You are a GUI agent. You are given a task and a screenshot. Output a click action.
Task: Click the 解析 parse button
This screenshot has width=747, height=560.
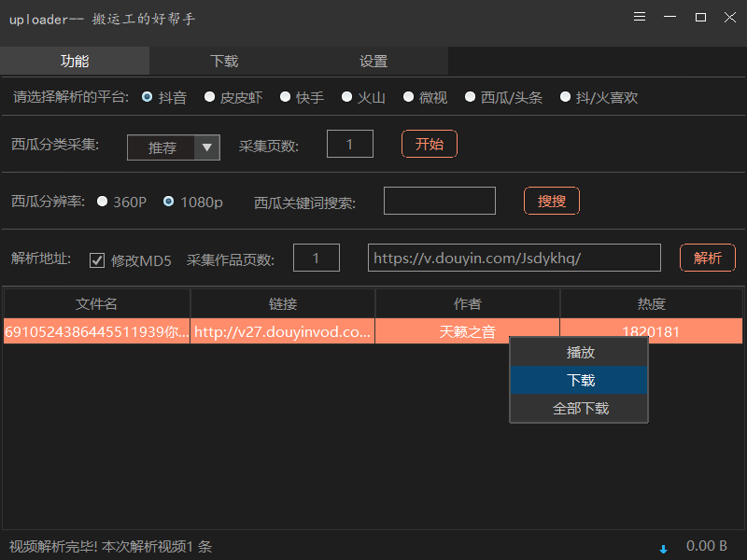[707, 259]
